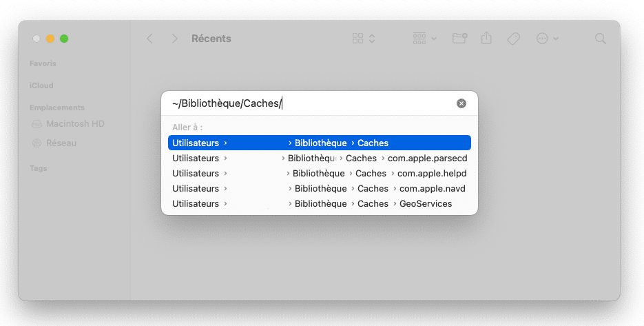This screenshot has width=644, height=326.
Task: Click the green fullscreen window button
Action: [x=64, y=39]
